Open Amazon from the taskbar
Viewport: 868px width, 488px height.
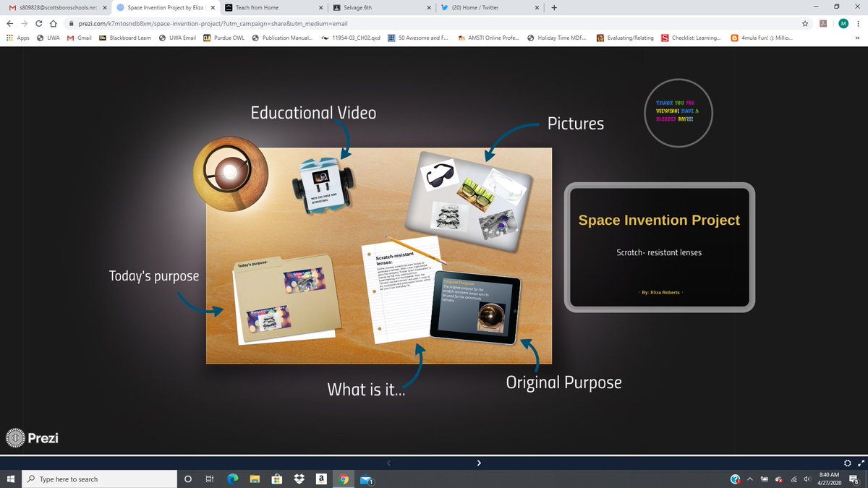pos(320,479)
